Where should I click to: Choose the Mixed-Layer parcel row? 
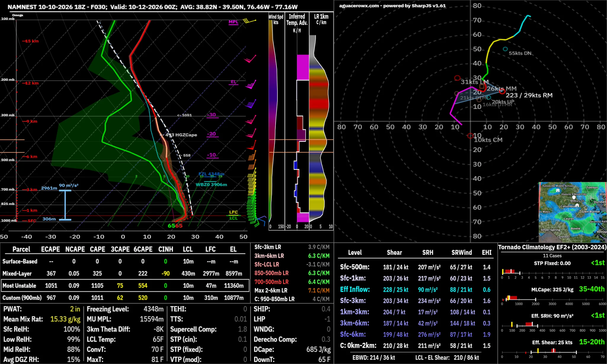pyautogui.click(x=125, y=273)
